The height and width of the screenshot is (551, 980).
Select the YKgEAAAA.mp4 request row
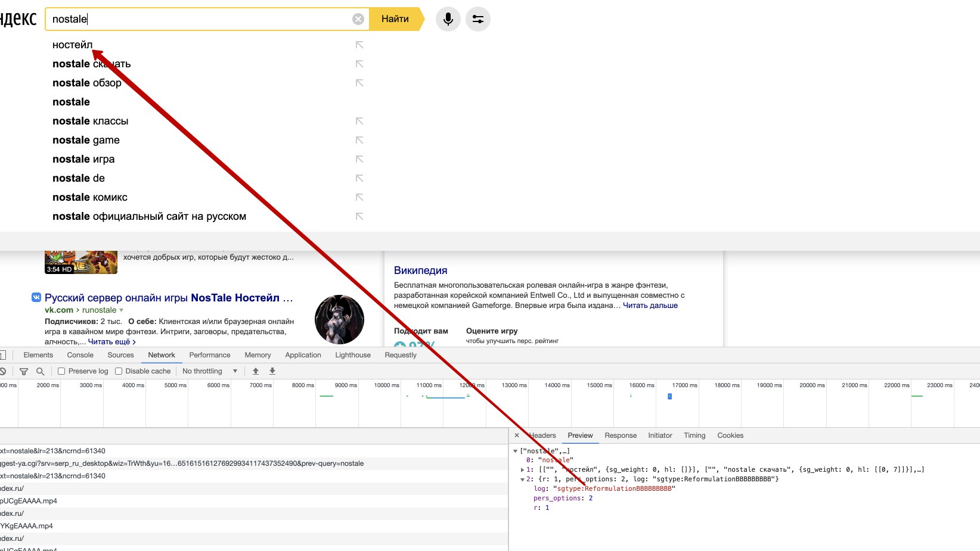pyautogui.click(x=254, y=526)
